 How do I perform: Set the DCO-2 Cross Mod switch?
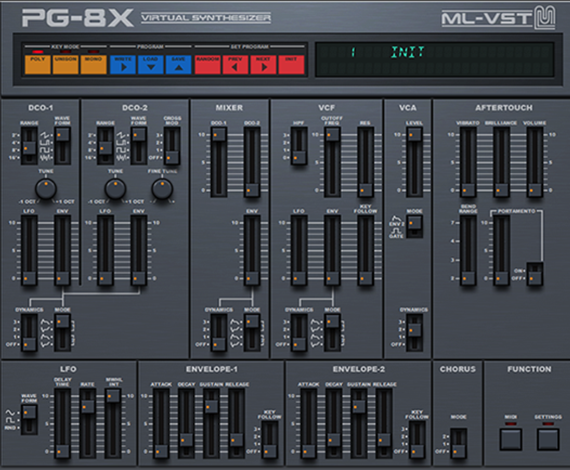[172, 146]
